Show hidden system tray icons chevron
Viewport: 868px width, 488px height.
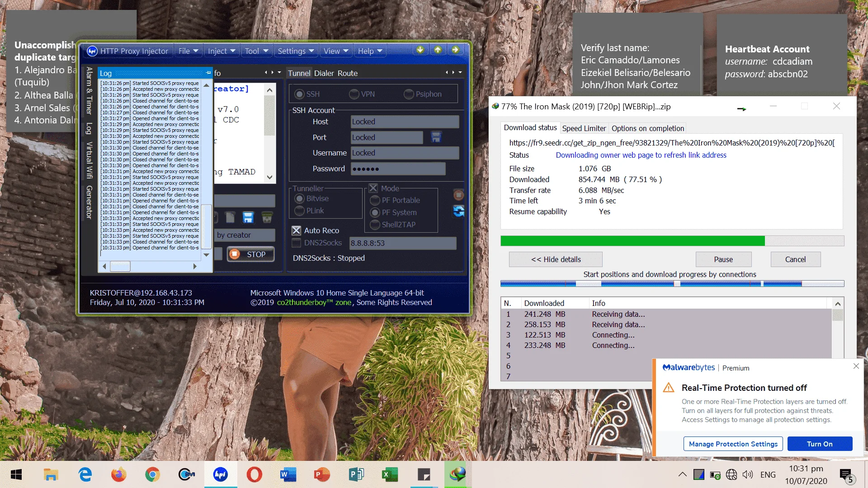[682, 474]
